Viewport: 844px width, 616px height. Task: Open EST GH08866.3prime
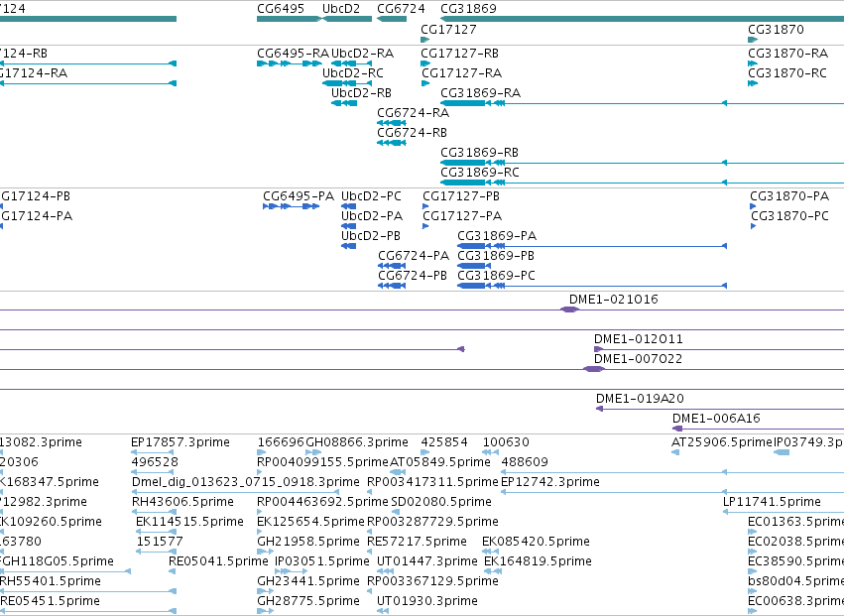pyautogui.click(x=357, y=442)
